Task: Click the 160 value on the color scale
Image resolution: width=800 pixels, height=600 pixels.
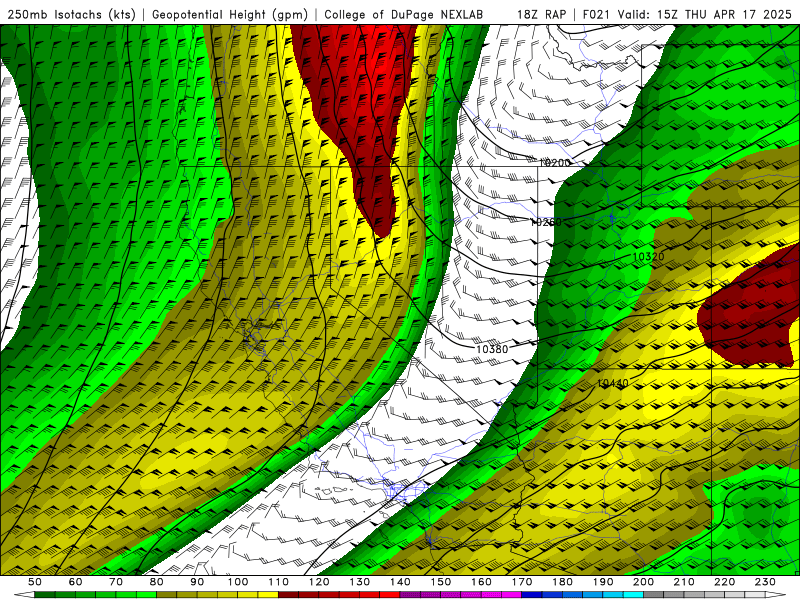Action: tap(482, 582)
